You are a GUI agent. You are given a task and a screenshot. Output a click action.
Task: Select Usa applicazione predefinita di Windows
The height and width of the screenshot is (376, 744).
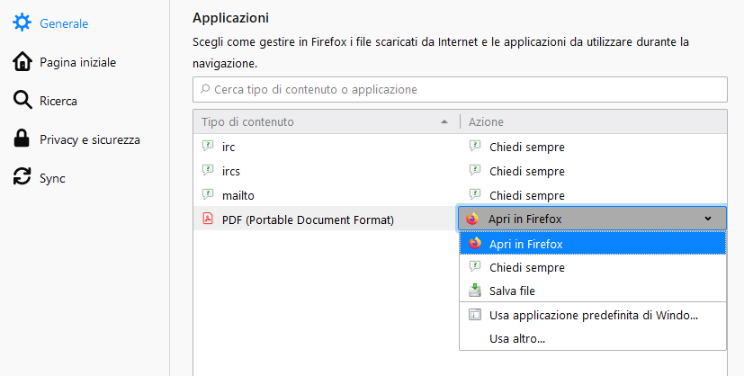pyautogui.click(x=593, y=315)
